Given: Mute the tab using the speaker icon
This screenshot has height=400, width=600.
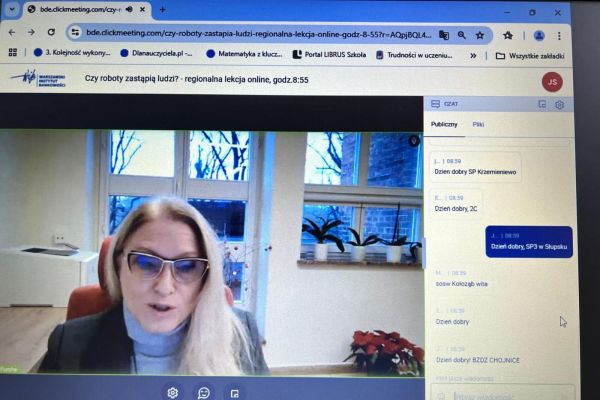Looking at the screenshot, I should pos(129,9).
